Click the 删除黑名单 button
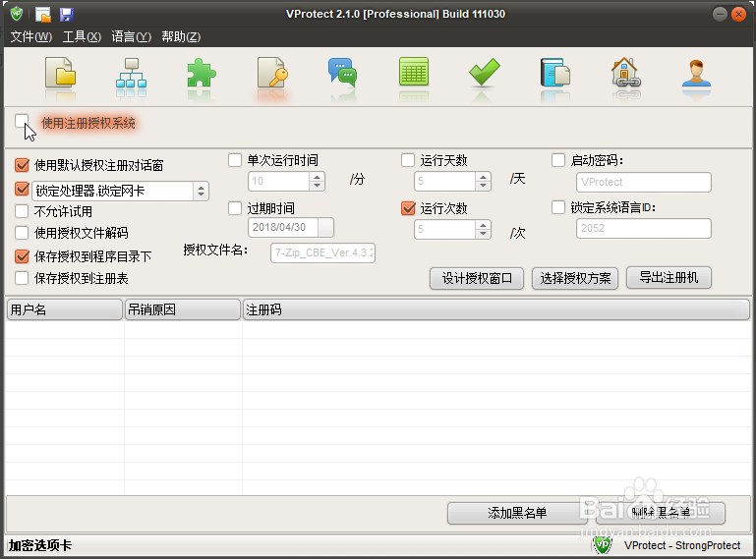 click(661, 513)
